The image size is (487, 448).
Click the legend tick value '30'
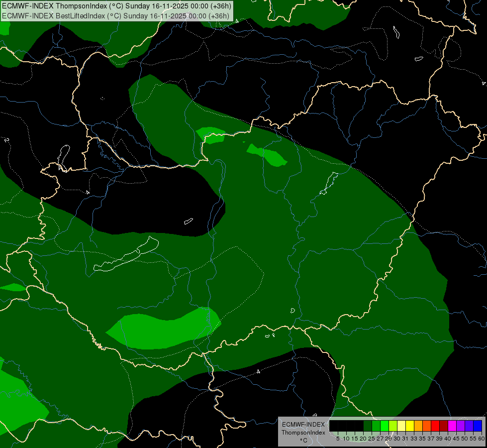[397, 439]
